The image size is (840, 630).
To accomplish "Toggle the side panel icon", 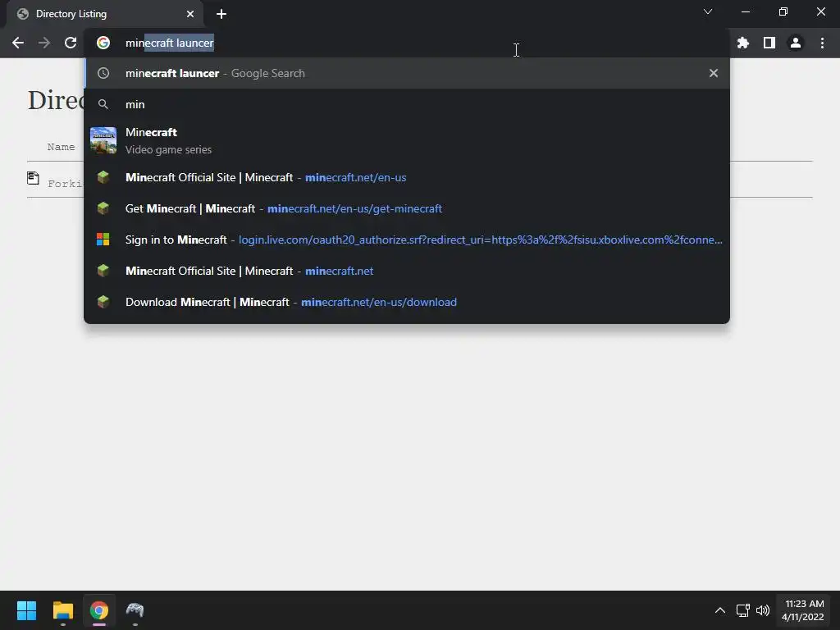I will (769, 43).
